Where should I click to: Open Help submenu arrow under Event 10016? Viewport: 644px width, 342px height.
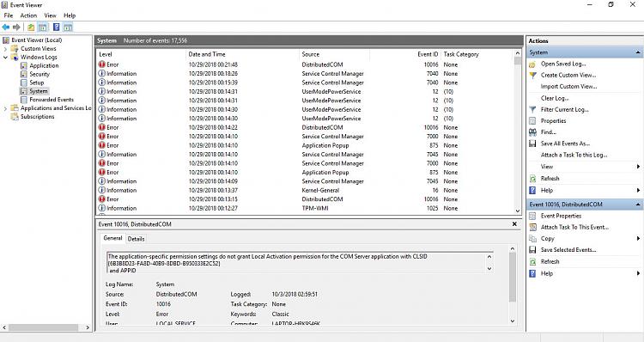tap(638, 273)
